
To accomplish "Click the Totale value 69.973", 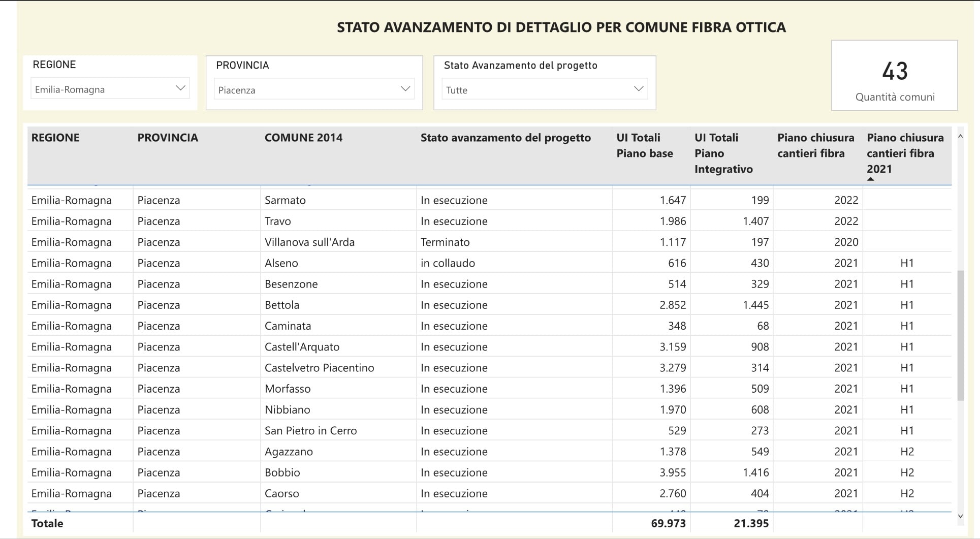I will pos(668,523).
